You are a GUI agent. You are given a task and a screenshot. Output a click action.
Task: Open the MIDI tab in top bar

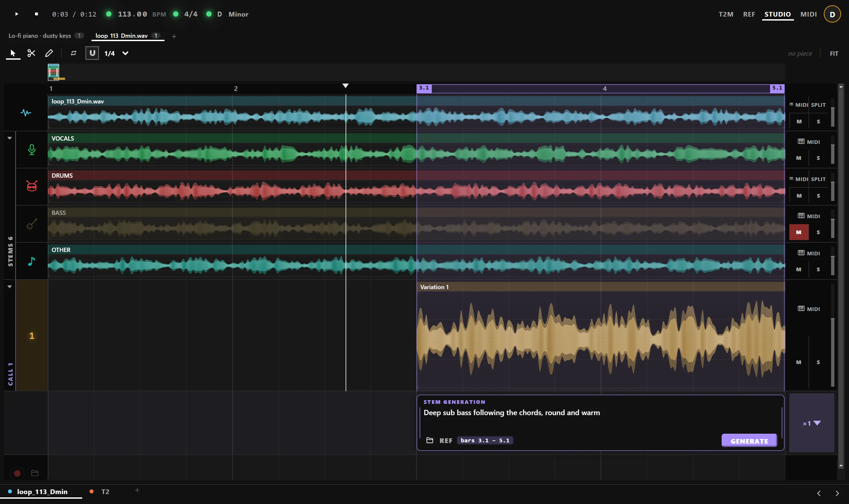[x=808, y=14]
